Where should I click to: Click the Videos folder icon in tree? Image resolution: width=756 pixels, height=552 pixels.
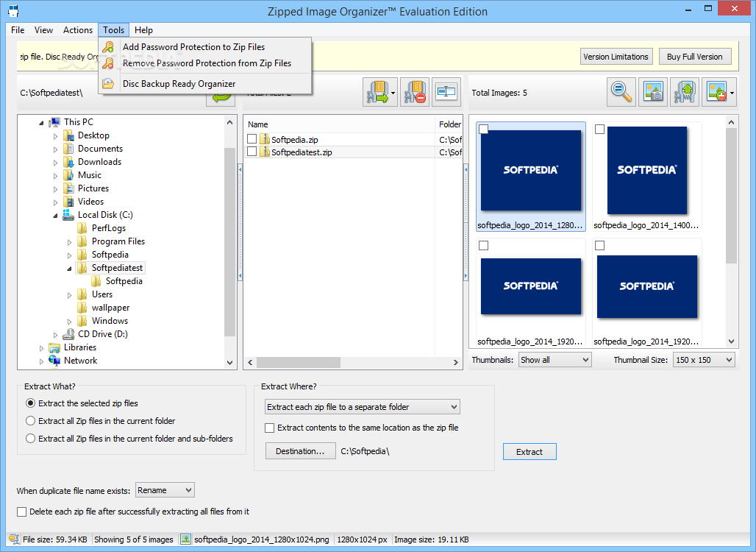pos(68,202)
